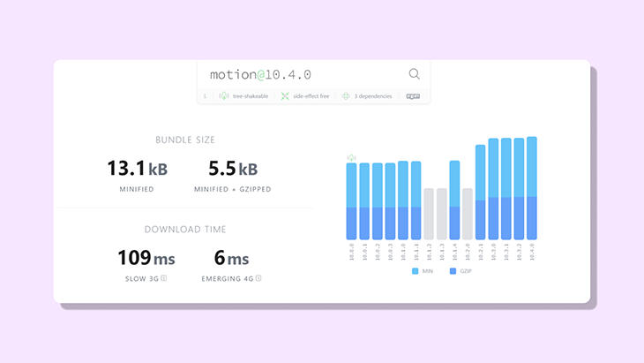Viewport: 644px width, 363px height.
Task: Click the MIN legend color swatch
Action: pyautogui.click(x=415, y=270)
